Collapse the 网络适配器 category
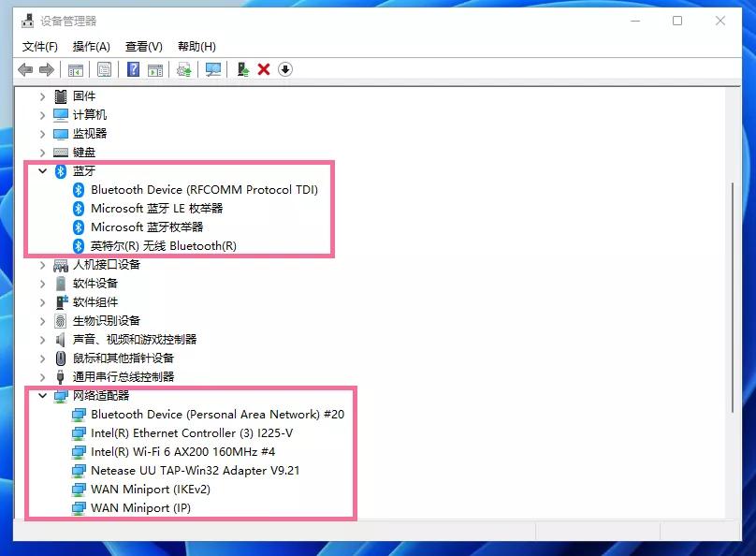Viewport: 756px width, 556px height. 42,395
